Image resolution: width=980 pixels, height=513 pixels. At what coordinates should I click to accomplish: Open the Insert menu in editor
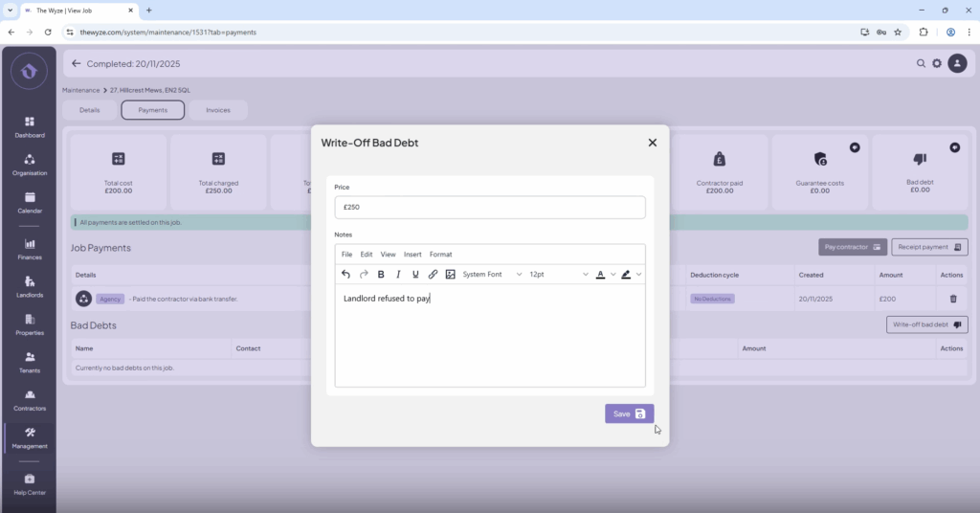point(412,255)
